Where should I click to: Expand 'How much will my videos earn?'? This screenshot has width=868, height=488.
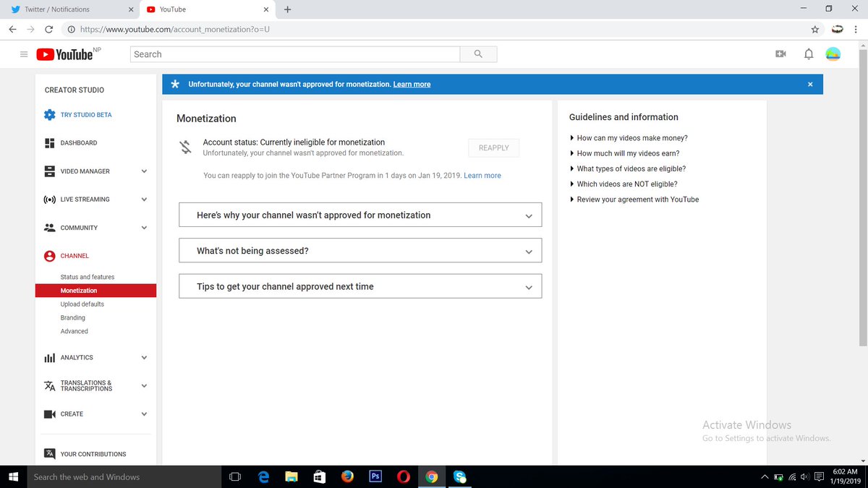point(624,153)
